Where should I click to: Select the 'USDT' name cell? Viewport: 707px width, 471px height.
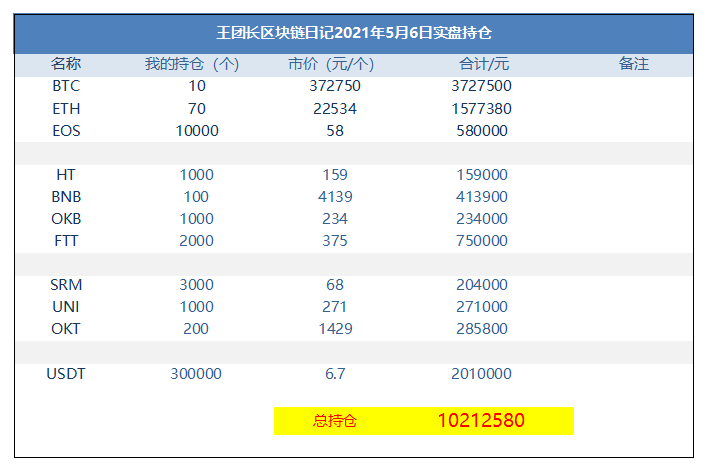66,374
